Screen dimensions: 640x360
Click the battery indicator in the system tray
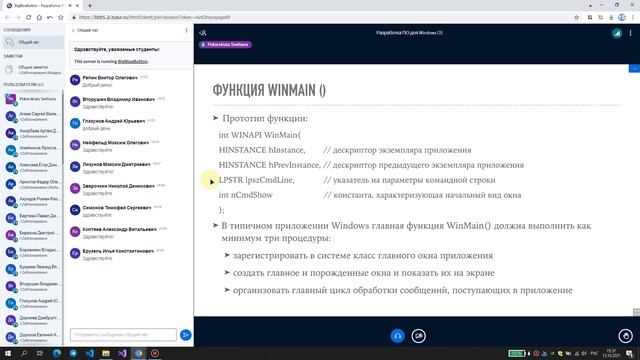[516, 353]
